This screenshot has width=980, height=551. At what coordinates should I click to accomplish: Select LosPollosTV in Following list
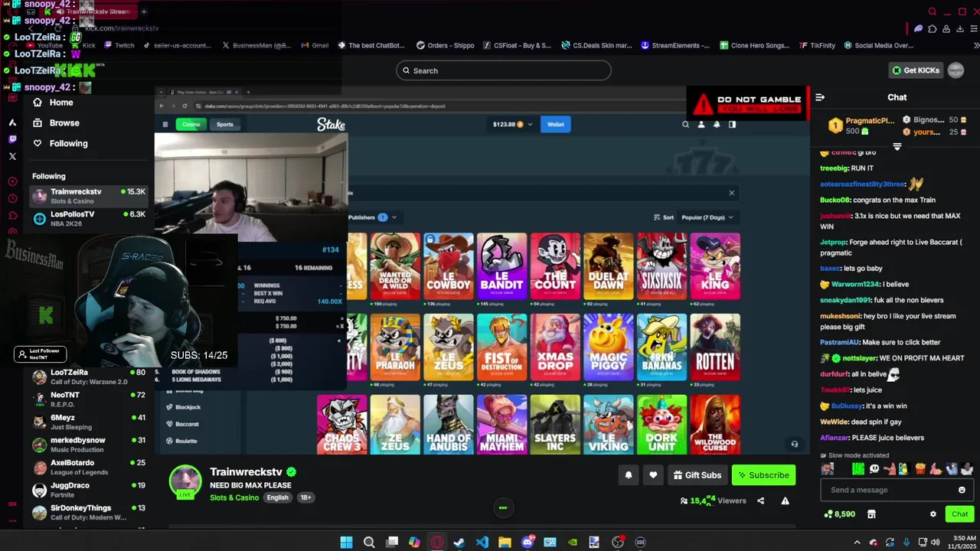point(88,219)
